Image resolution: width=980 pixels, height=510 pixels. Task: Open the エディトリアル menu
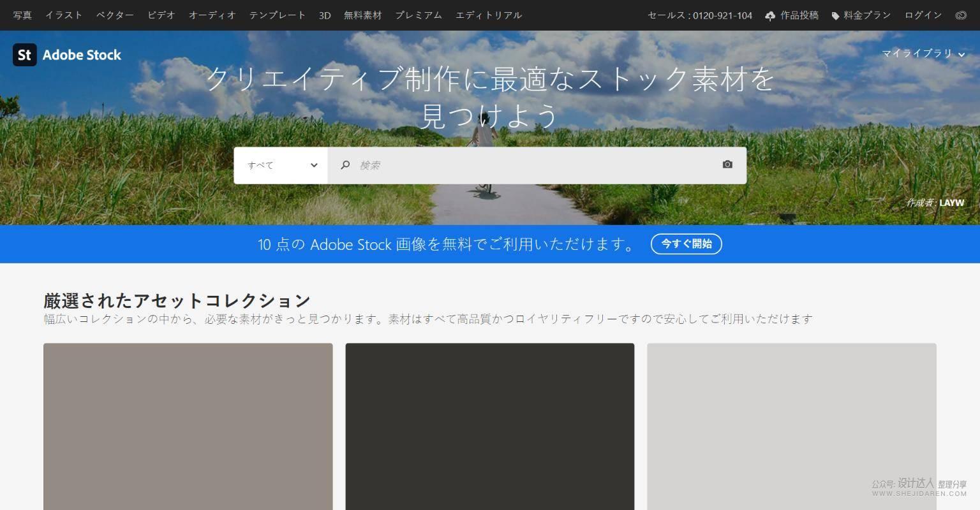489,15
